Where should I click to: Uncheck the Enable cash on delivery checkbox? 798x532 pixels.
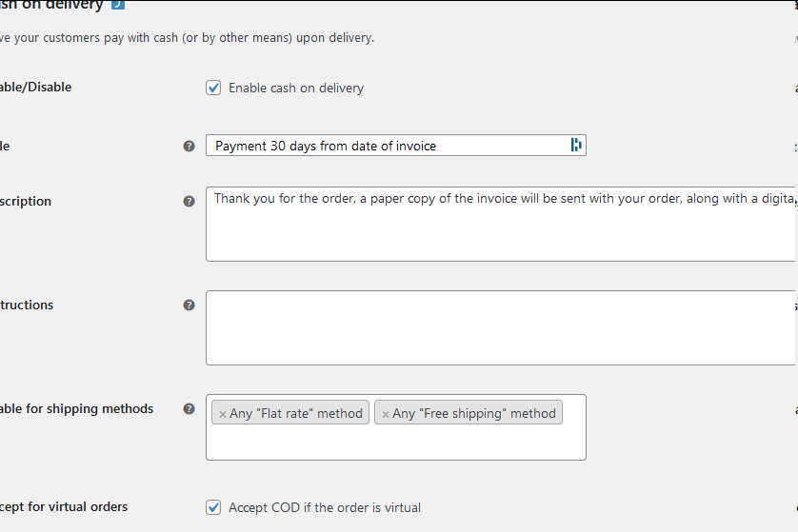pos(213,89)
